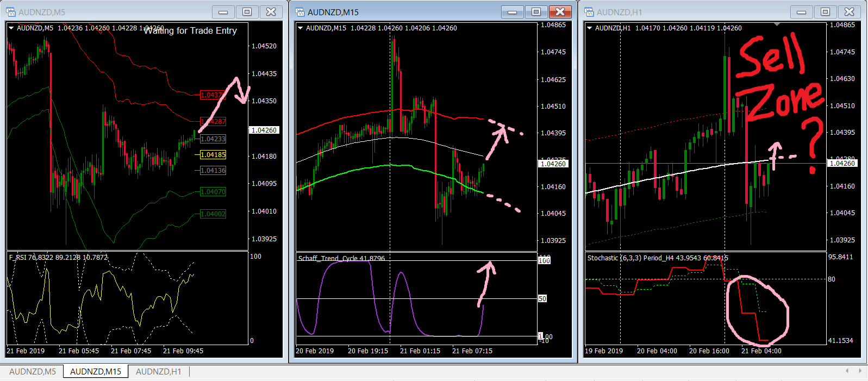Click the 80 level label in Stochastic panel
868x381 pixels.
832,279
